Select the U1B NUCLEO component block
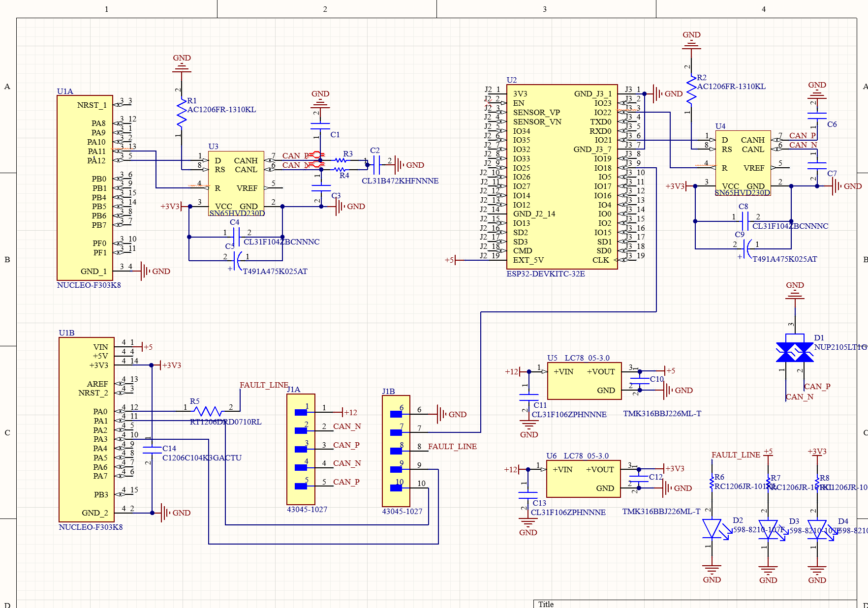The height and width of the screenshot is (608, 868). [x=87, y=429]
